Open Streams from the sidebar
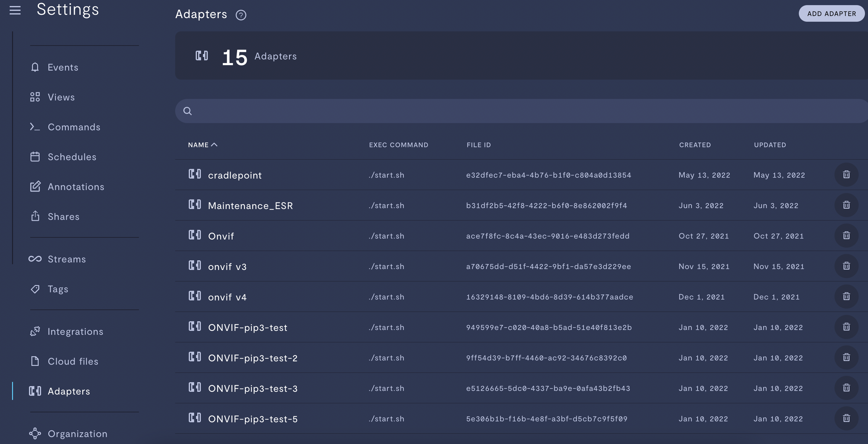Image resolution: width=868 pixels, height=444 pixels. point(67,259)
